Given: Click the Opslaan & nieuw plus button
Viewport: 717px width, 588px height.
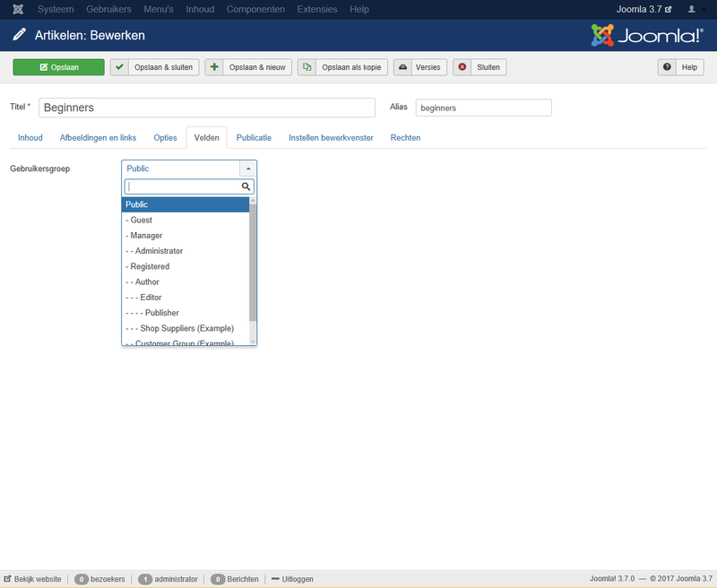Looking at the screenshot, I should coord(248,67).
